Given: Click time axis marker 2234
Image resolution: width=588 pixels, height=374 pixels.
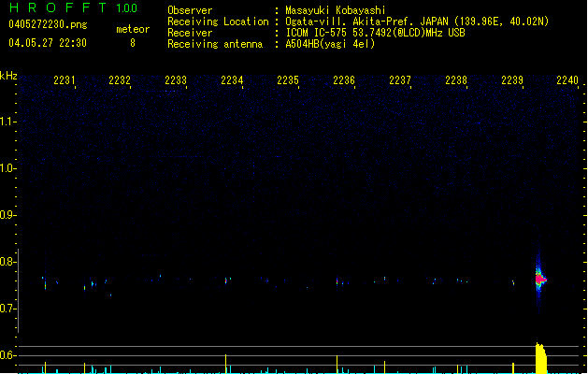Looking at the screenshot, I should (232, 80).
